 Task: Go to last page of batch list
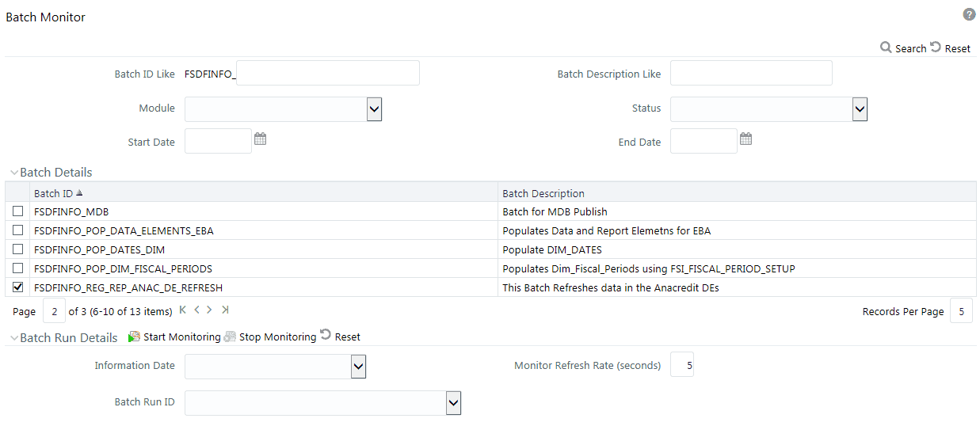[x=225, y=310]
